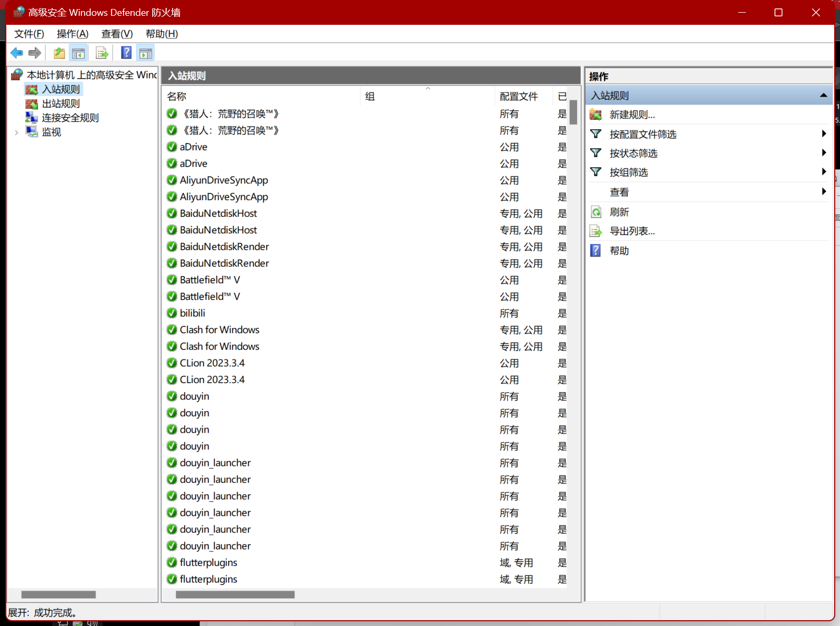Open the 查看(V) menu
840x626 pixels.
117,34
